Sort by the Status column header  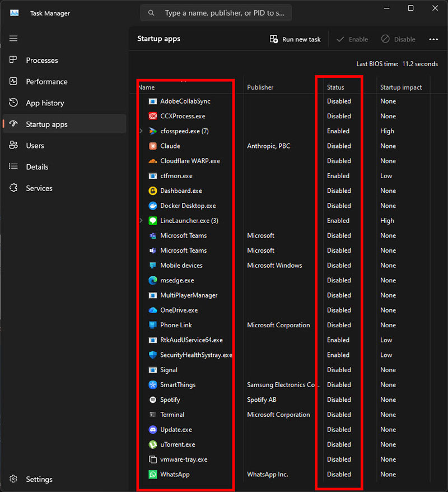coord(335,87)
